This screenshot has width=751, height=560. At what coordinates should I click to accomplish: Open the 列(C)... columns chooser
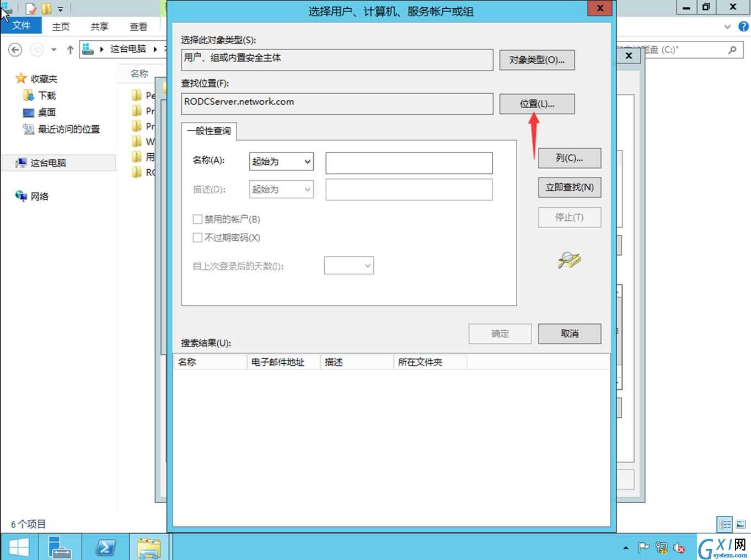coord(569,158)
